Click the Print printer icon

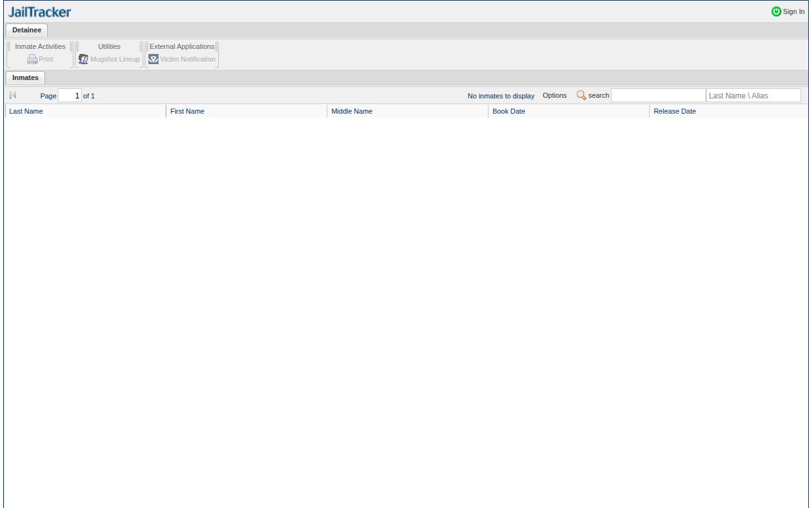coord(32,59)
